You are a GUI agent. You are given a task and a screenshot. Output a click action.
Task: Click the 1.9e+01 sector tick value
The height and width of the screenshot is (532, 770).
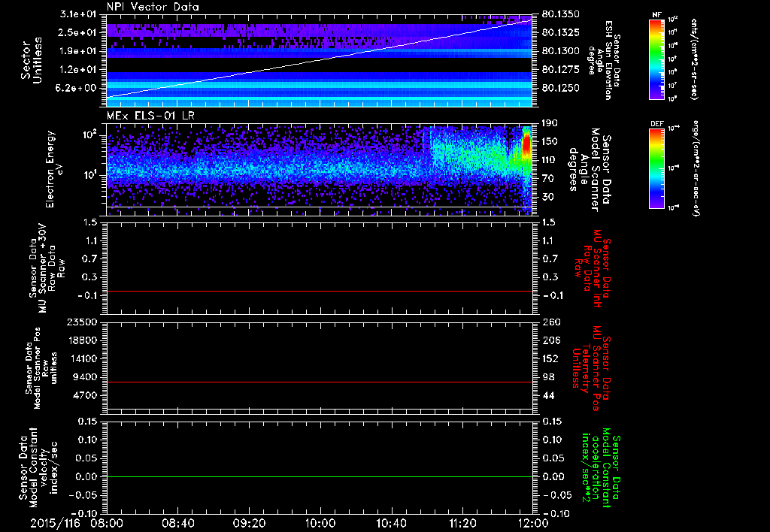coord(77,51)
